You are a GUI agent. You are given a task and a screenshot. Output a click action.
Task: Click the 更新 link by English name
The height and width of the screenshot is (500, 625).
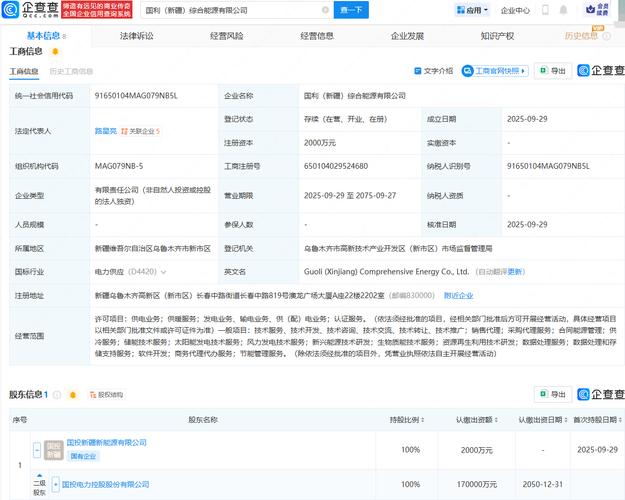pyautogui.click(x=515, y=272)
